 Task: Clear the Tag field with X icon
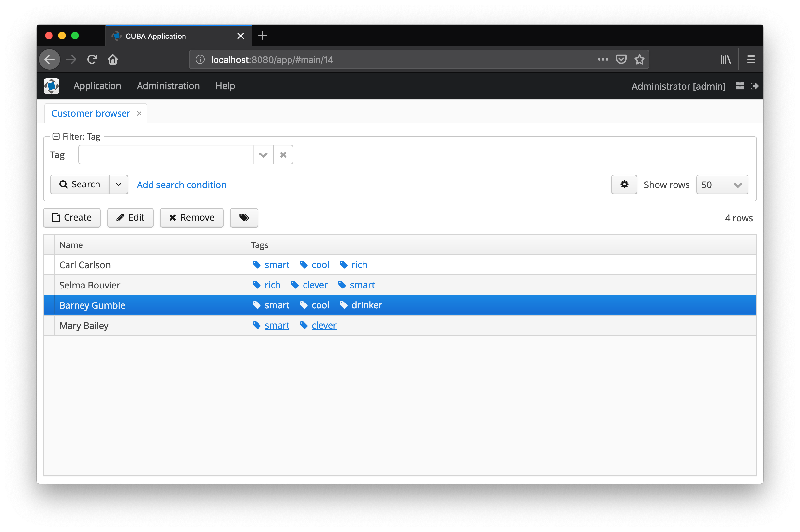283,155
